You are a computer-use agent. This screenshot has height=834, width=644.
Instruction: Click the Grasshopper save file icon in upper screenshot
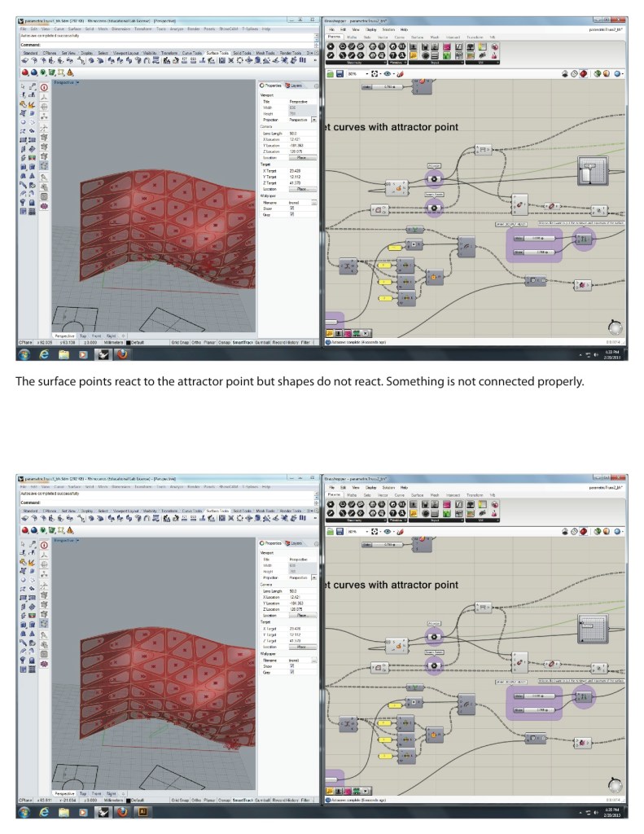coord(340,73)
